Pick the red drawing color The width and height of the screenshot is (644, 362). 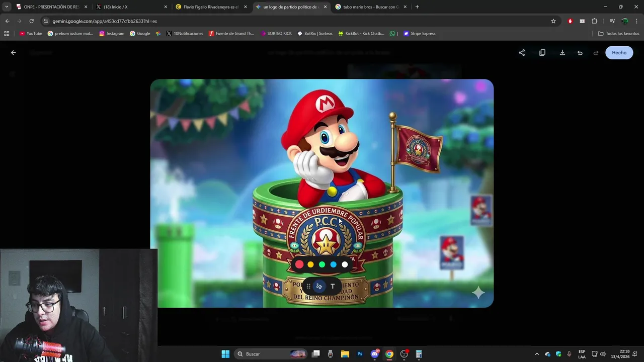299,264
